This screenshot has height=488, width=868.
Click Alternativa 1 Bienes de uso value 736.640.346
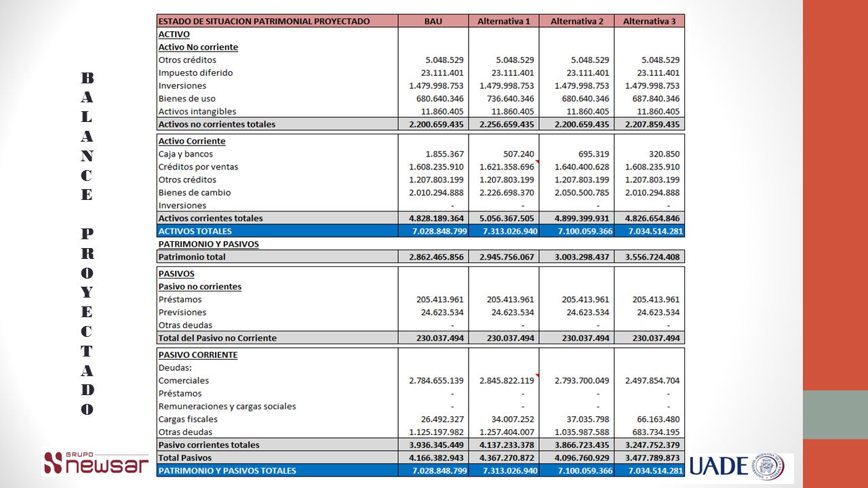point(509,99)
